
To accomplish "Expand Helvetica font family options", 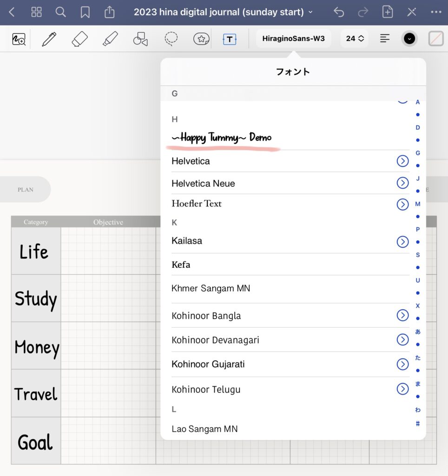I will (x=402, y=160).
